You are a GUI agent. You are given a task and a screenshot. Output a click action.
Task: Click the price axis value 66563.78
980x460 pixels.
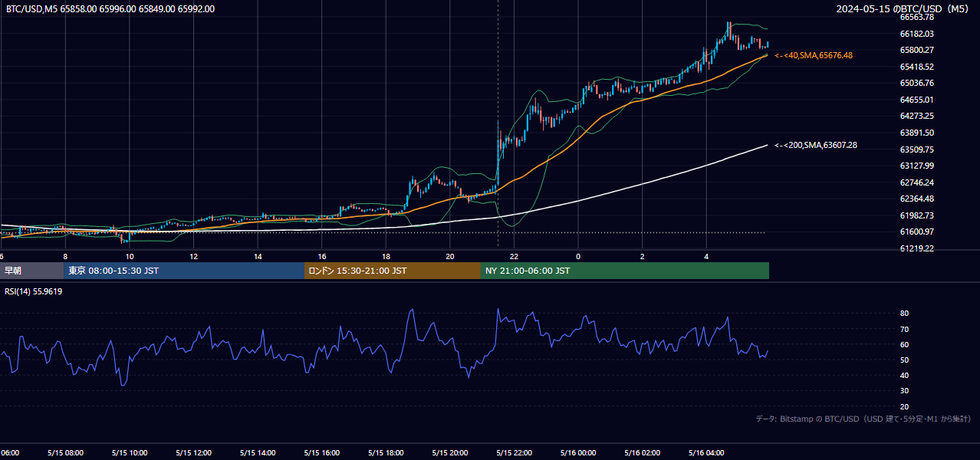[916, 17]
